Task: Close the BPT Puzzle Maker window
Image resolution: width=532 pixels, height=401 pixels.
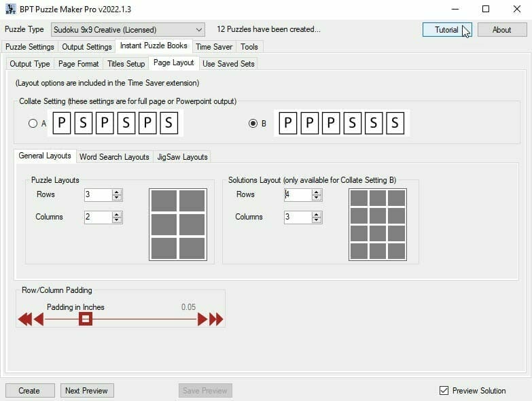Action: (517, 9)
